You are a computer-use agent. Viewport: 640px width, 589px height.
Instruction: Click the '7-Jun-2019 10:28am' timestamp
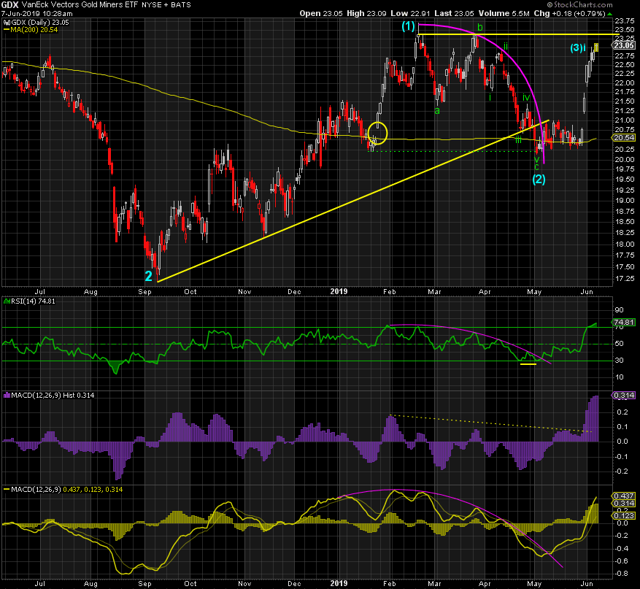click(x=37, y=13)
